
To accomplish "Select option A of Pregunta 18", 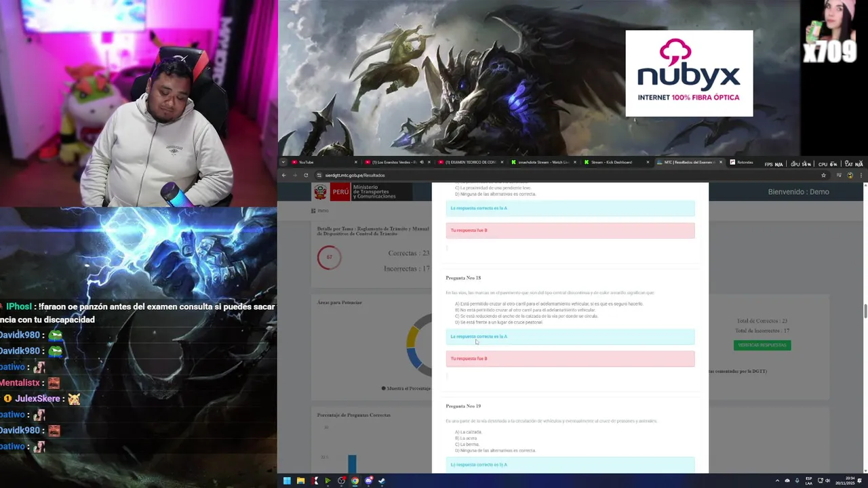I will [x=549, y=304].
